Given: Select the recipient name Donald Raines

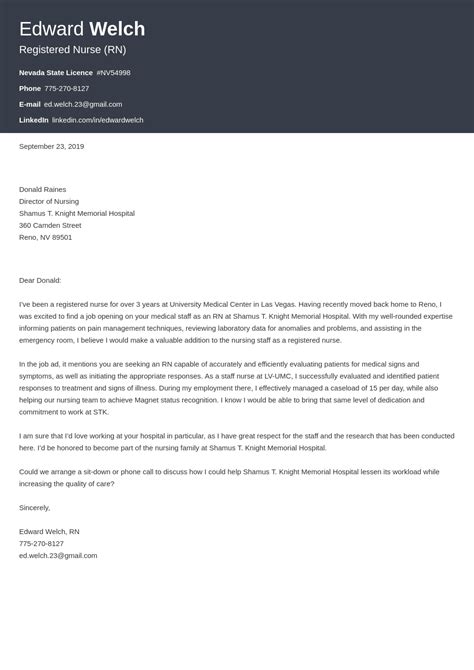Looking at the screenshot, I should coord(42,189).
